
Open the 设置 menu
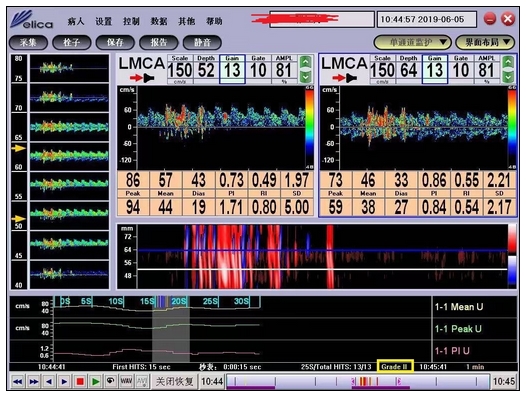coord(103,21)
